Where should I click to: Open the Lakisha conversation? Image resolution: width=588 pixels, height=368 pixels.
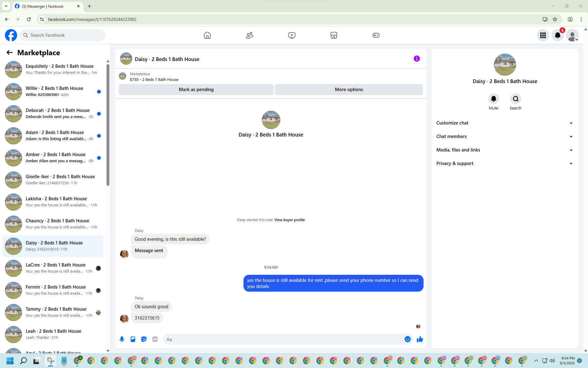[53, 202]
